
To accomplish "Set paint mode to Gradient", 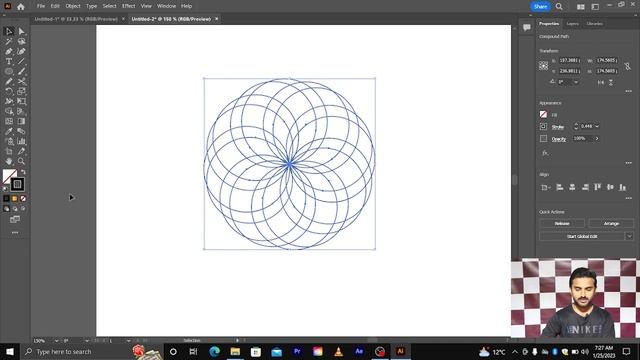I will click(x=15, y=198).
